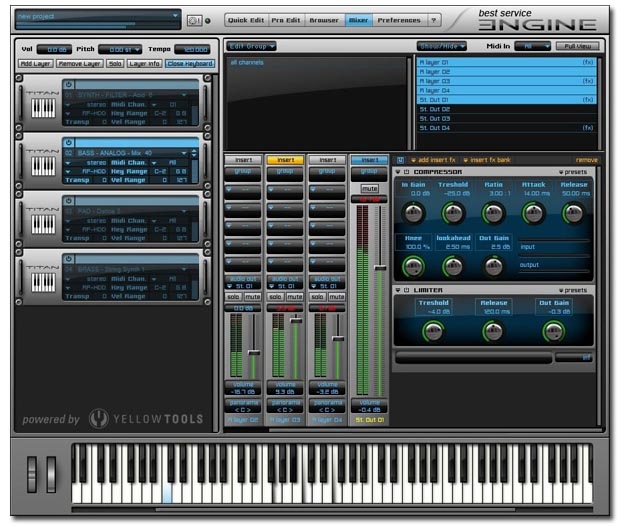Click the pitch bend wheel
Screen dimensions: 620x526
32,474
